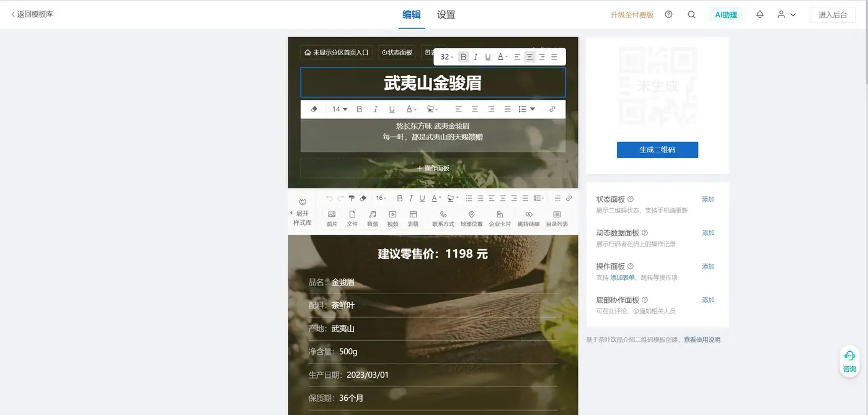This screenshot has width=868, height=415.
Task: Toggle bold in the size-32 floating toolbar
Action: tap(464, 56)
